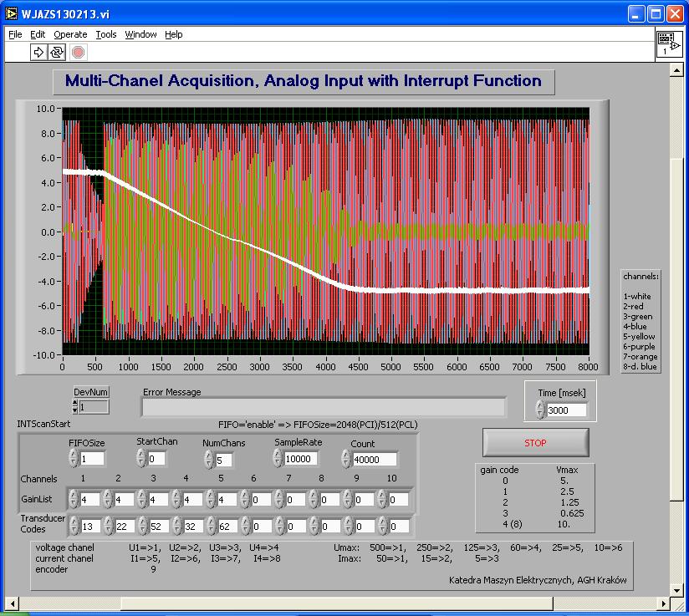Screen dimensions: 689x616
Task: Click the red STOP button
Action: [536, 443]
